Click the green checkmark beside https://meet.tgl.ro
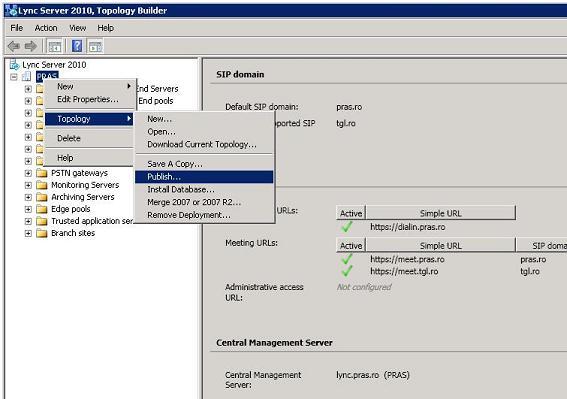 tap(347, 271)
